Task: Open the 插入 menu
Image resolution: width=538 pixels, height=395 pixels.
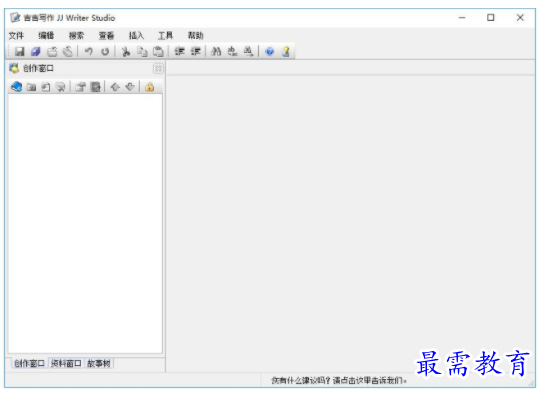Action: pyautogui.click(x=136, y=35)
